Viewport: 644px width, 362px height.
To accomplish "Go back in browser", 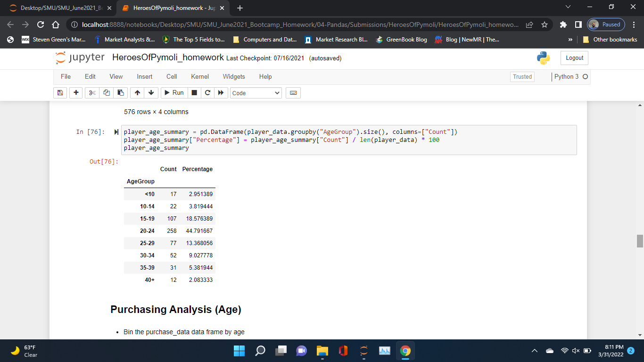I will [x=11, y=25].
